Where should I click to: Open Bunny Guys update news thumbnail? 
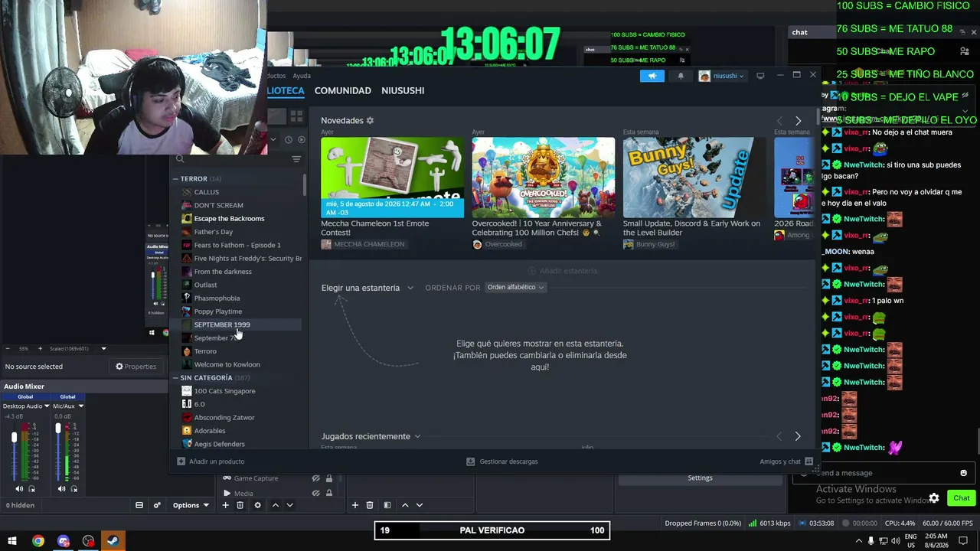(693, 178)
